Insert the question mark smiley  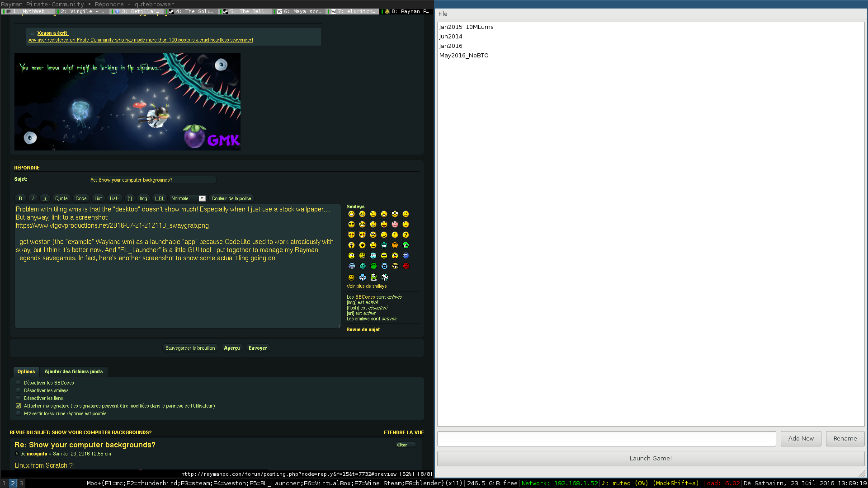(x=406, y=235)
